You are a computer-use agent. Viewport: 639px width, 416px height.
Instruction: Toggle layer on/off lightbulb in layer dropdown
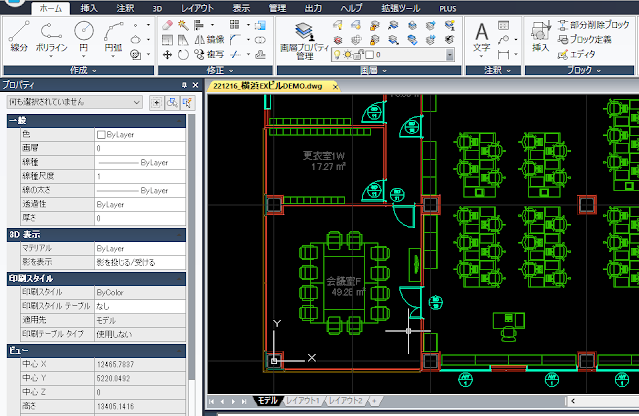click(337, 55)
